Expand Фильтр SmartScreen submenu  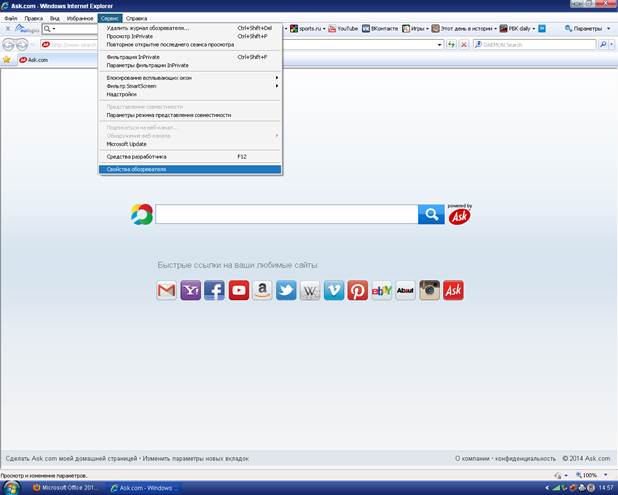point(190,86)
